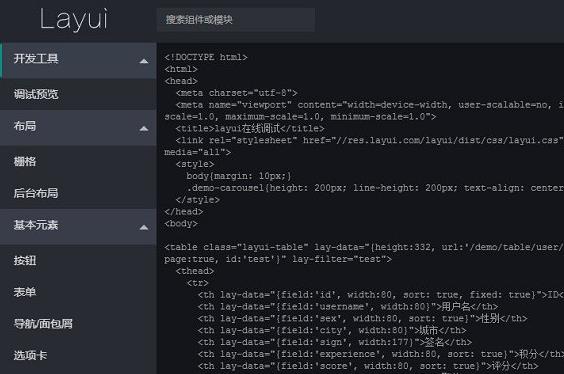Click the field:'sign' th line
The height and width of the screenshot is (374, 564).
coord(335,342)
